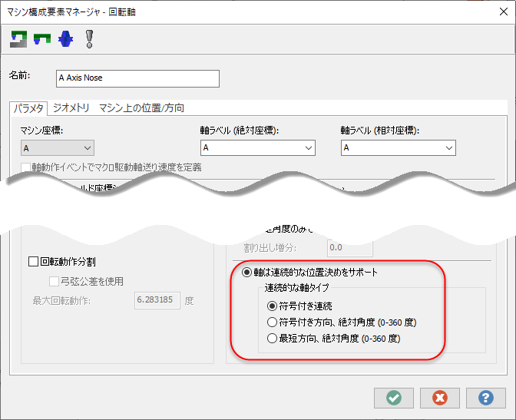516x420 pixels.
Task: Edit the 名前 field containing A Axis Nose
Action: 137,78
